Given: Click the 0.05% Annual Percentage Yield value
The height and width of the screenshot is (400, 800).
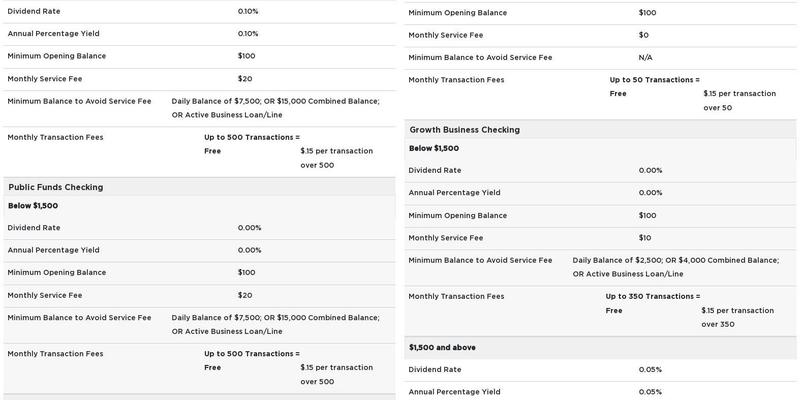Looking at the screenshot, I should point(650,391).
